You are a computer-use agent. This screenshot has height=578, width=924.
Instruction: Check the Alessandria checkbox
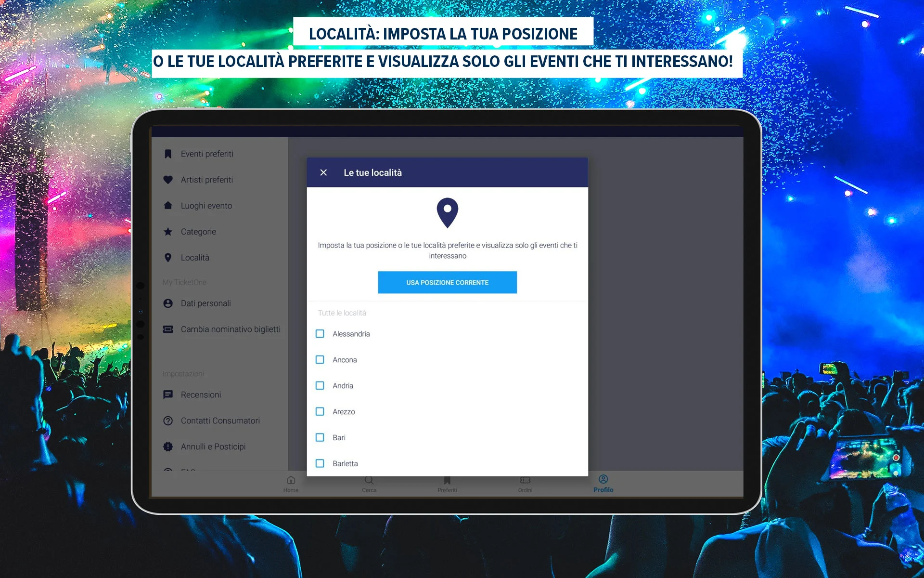[320, 334]
